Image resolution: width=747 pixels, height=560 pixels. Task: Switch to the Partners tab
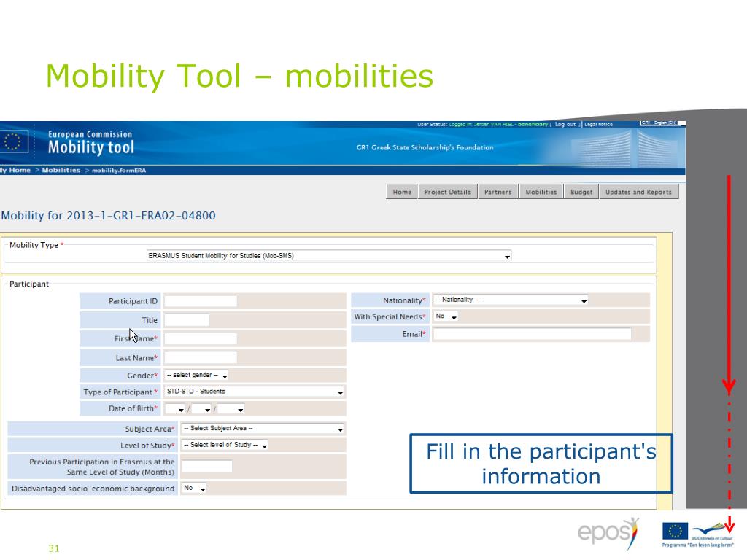(498, 192)
